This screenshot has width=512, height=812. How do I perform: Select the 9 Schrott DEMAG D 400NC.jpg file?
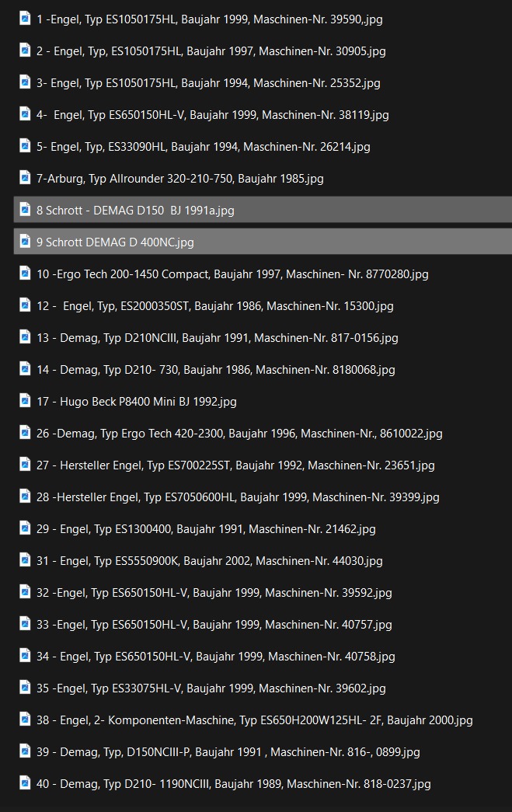[115, 242]
